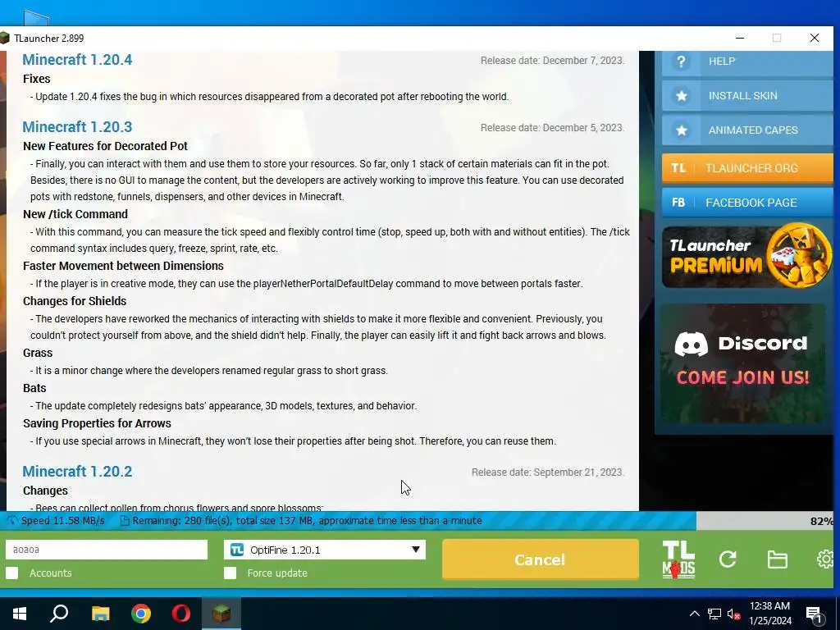The image size is (840, 630).
Task: Click the remaining files document icon
Action: [x=125, y=521]
